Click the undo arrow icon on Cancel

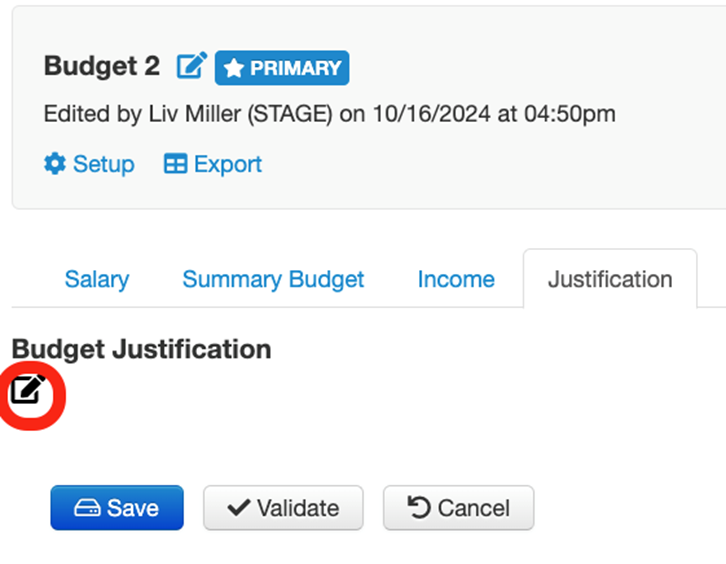[x=418, y=508]
